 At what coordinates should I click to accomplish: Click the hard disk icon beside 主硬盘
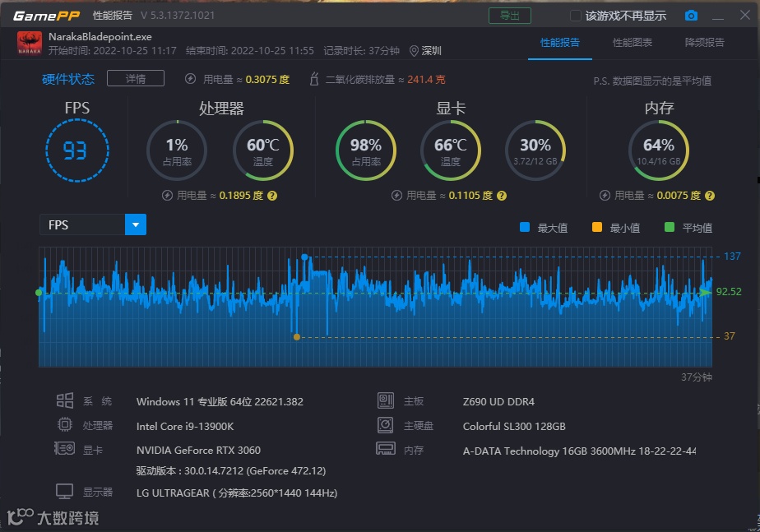[385, 425]
